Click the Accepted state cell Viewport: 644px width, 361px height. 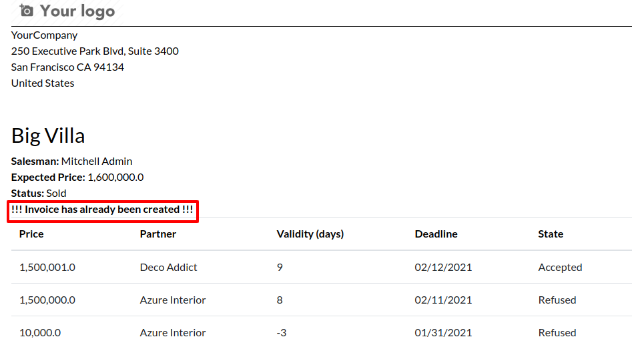pyautogui.click(x=560, y=267)
